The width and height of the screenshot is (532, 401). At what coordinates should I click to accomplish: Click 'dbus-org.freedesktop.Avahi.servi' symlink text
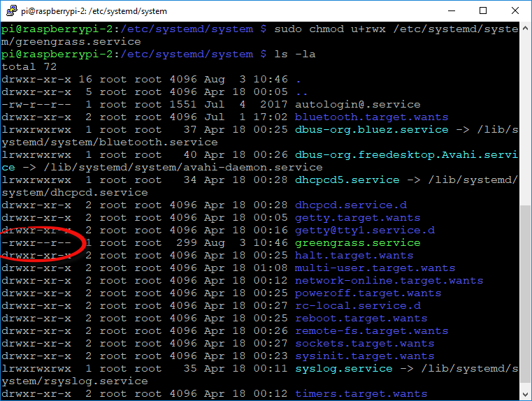pos(406,154)
